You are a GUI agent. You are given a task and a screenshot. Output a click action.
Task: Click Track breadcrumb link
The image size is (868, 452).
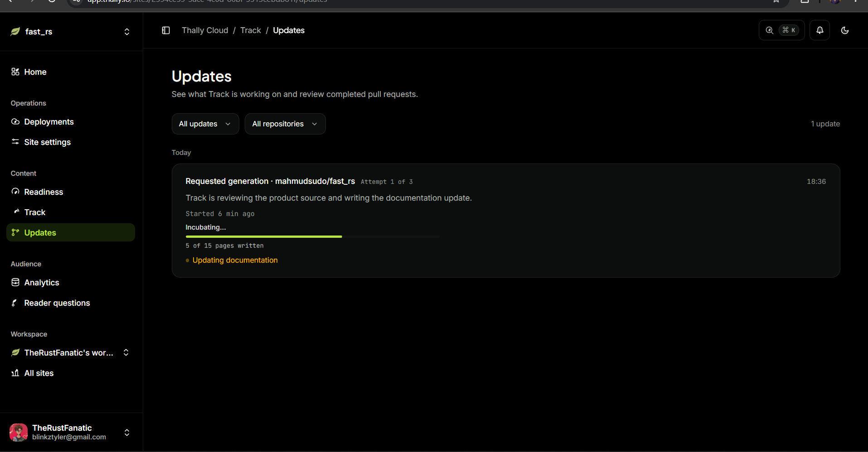[251, 30]
